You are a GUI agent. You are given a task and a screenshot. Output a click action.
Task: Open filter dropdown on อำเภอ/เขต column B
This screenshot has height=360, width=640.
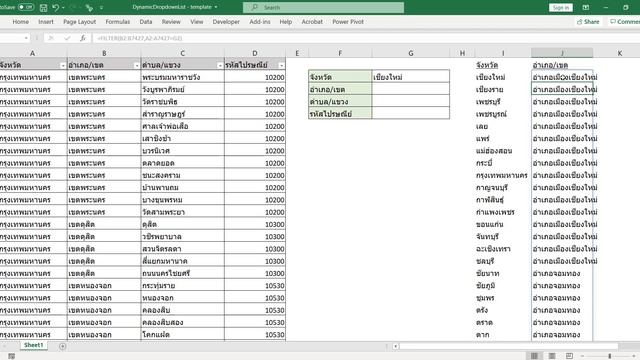pyautogui.click(x=136, y=65)
